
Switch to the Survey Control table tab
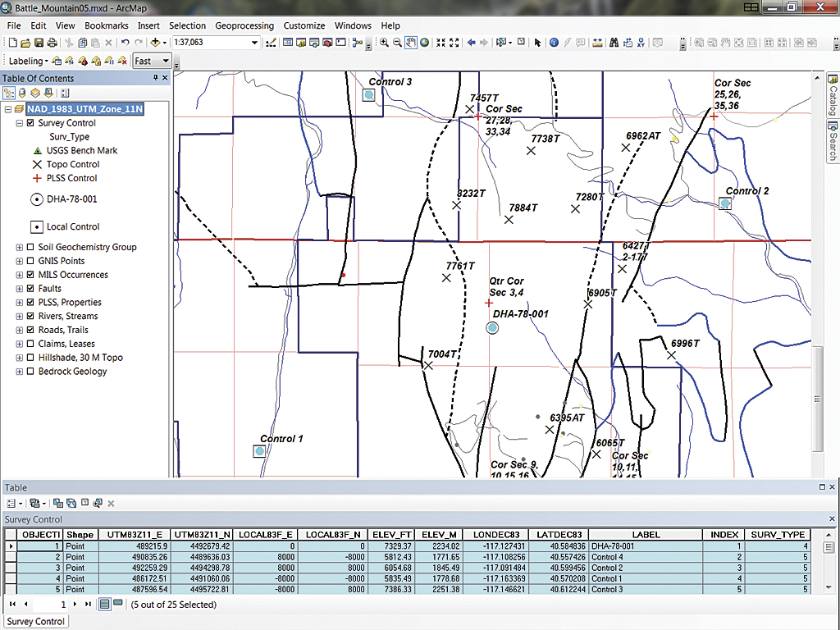[x=36, y=622]
